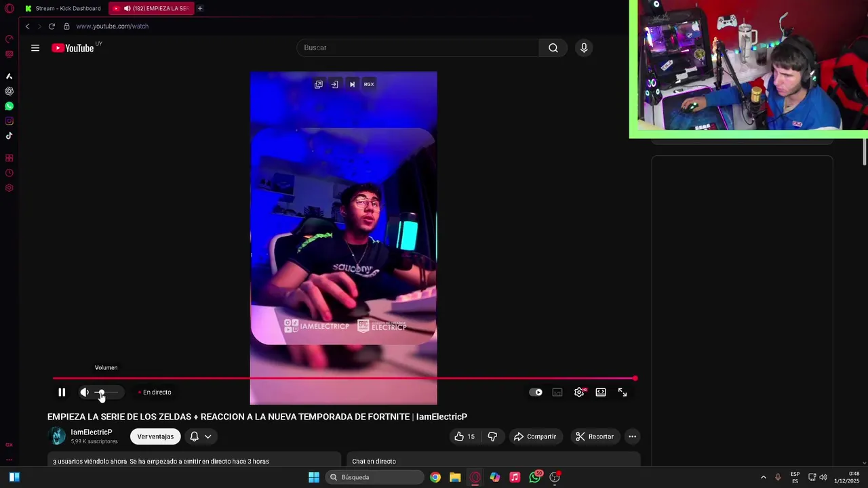
Task: Click Ver ventajas button
Action: 155,437
